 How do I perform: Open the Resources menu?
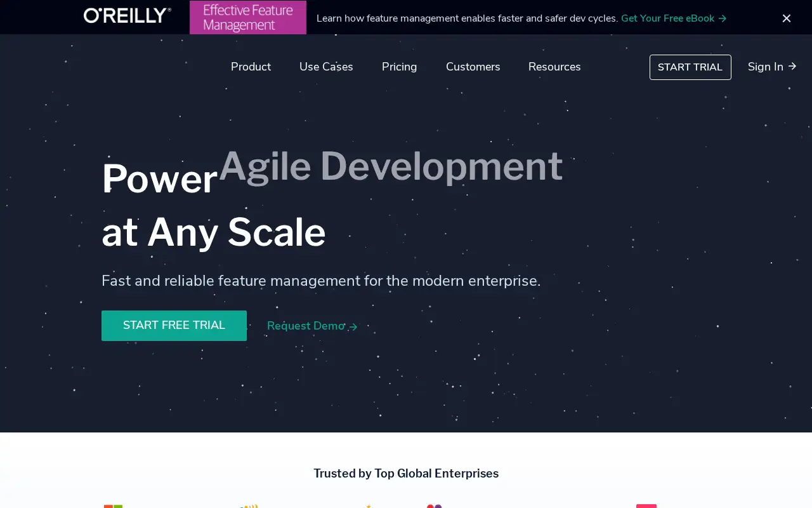554,67
